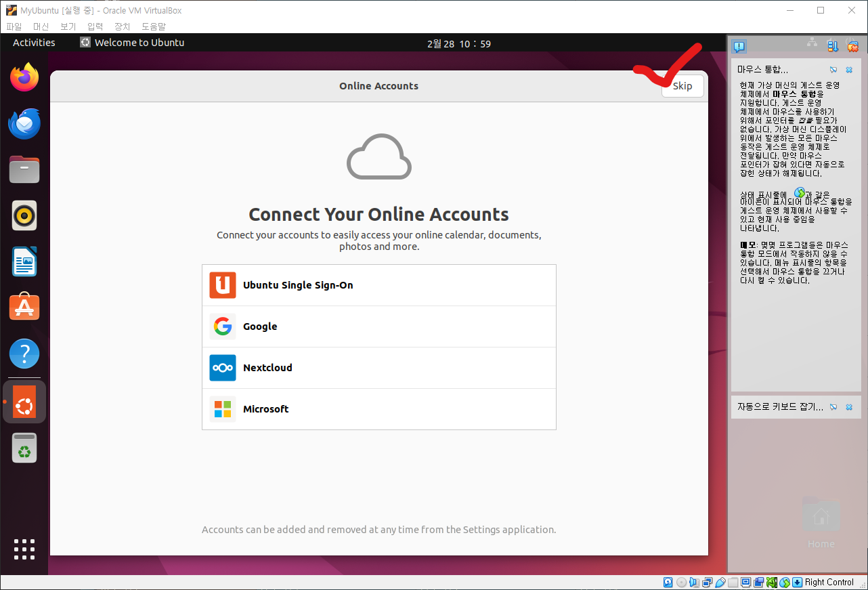Open the clock showing 2월 28 10:59

pos(459,43)
